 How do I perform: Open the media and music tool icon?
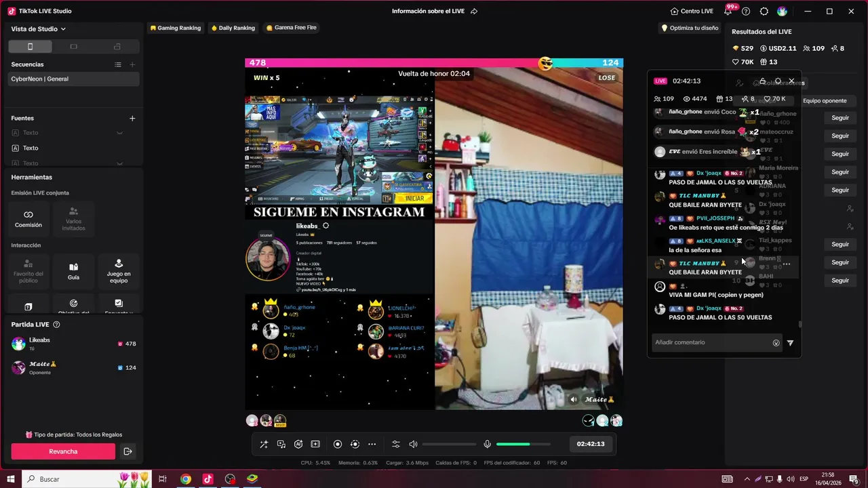pyautogui.click(x=281, y=444)
